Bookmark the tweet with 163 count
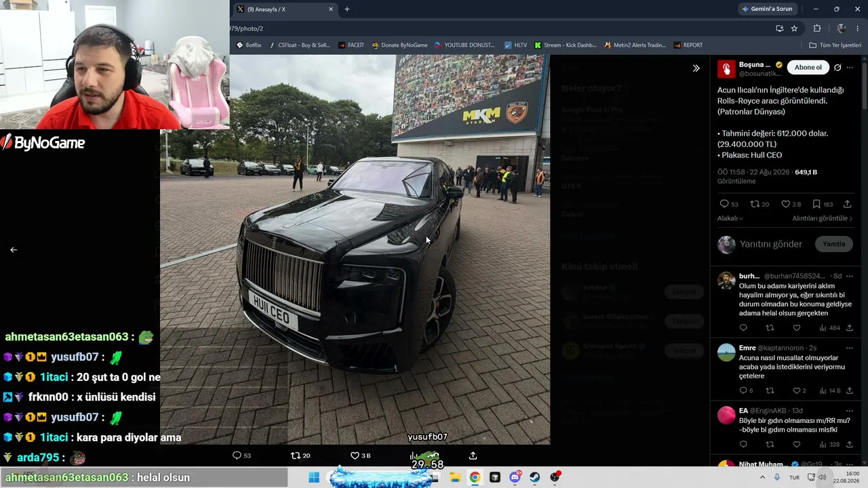 [816, 204]
